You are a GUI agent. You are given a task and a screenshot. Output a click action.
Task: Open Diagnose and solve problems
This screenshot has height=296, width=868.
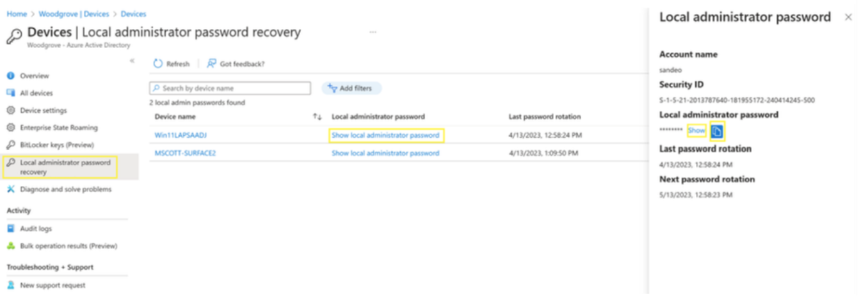[x=65, y=189]
